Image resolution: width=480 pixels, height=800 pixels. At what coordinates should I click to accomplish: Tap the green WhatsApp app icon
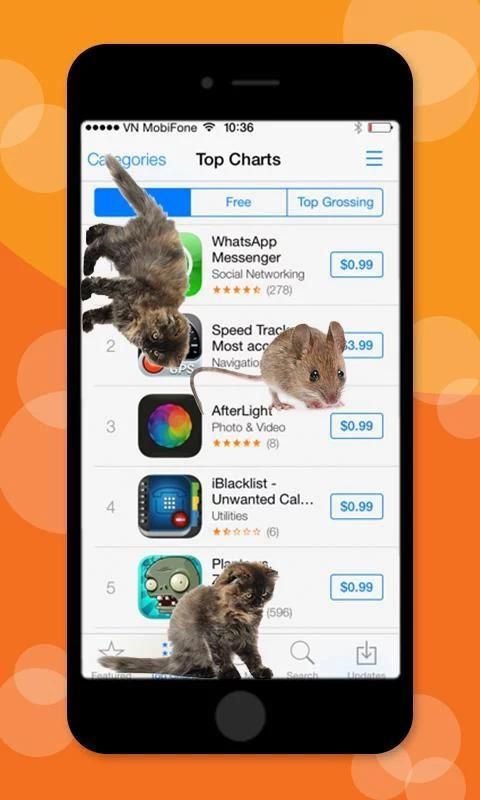191,264
